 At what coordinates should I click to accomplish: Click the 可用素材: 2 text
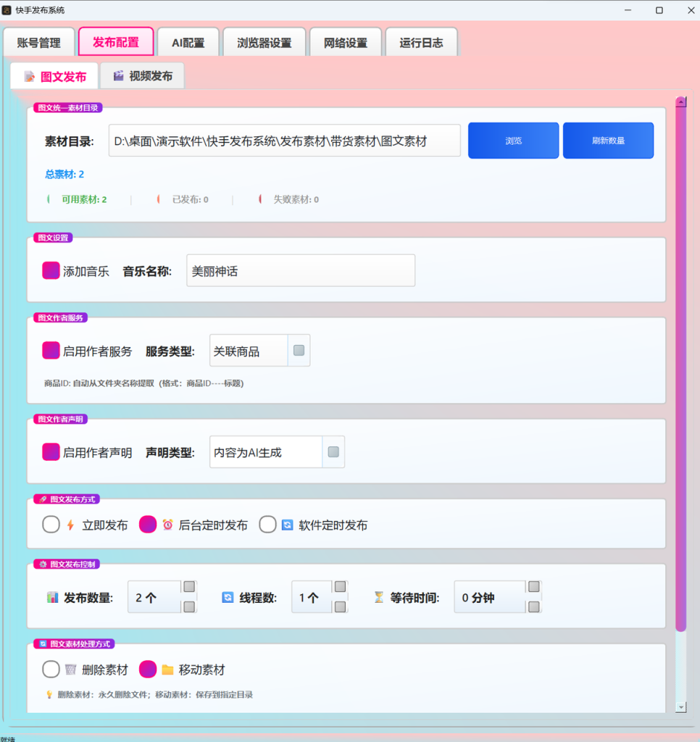coord(84,199)
